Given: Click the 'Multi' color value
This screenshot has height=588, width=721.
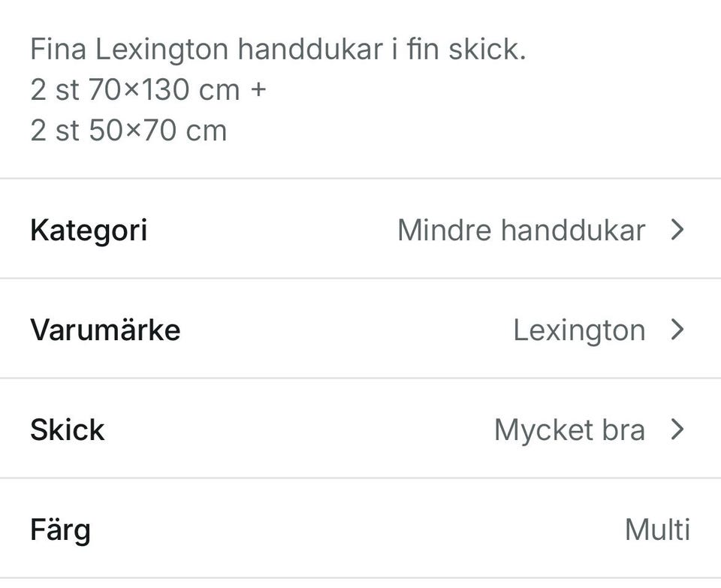Looking at the screenshot, I should (657, 529).
